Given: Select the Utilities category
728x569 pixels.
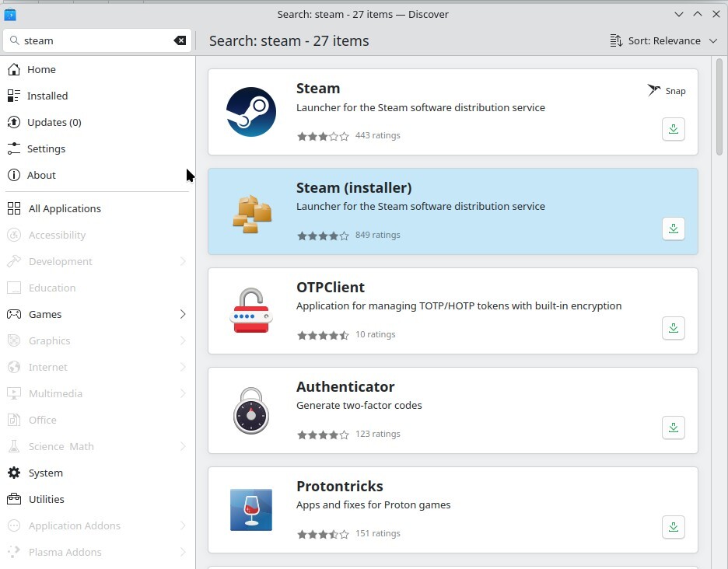Looking at the screenshot, I should [x=97, y=499].
